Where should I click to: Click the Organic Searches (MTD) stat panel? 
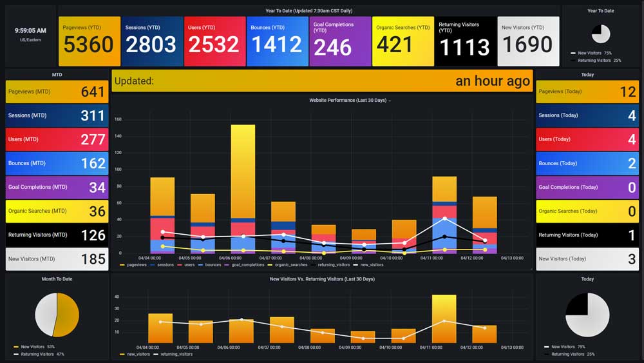(x=57, y=211)
